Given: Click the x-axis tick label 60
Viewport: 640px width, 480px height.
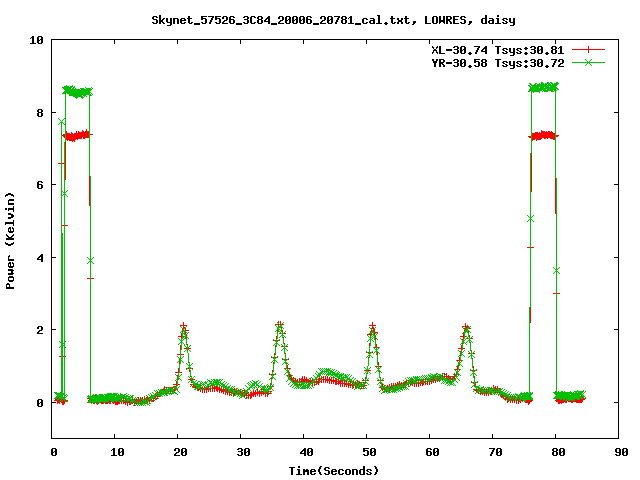Looking at the screenshot, I should (x=432, y=452).
